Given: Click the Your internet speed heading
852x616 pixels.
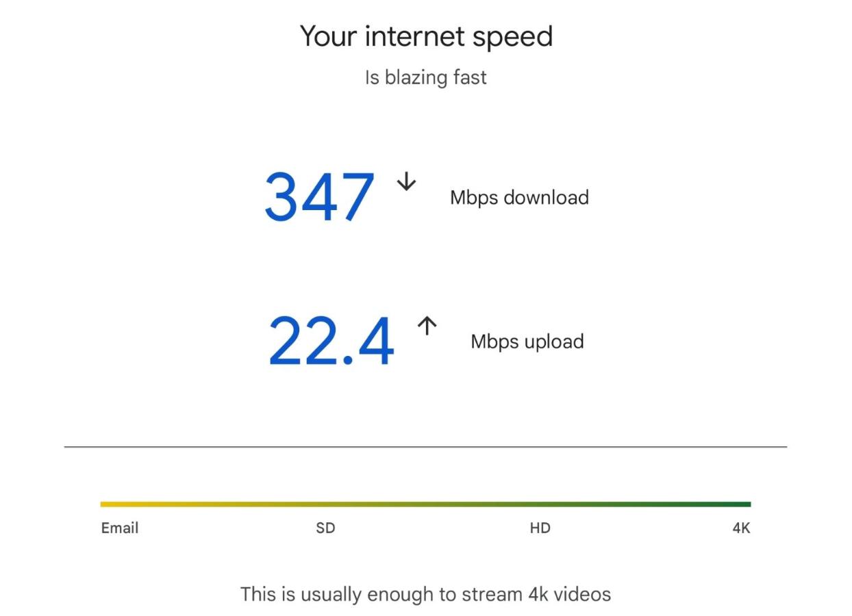Looking at the screenshot, I should pos(426,36).
